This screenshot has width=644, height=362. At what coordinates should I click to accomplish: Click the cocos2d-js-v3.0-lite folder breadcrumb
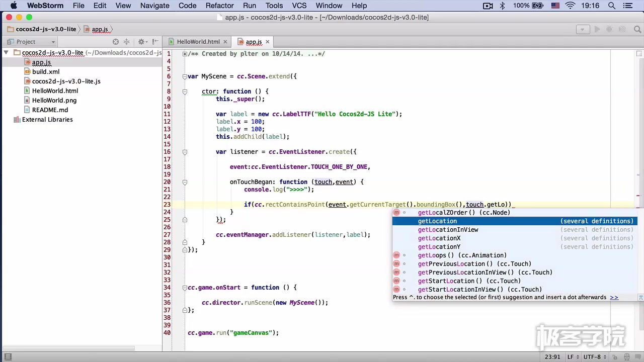click(42, 29)
